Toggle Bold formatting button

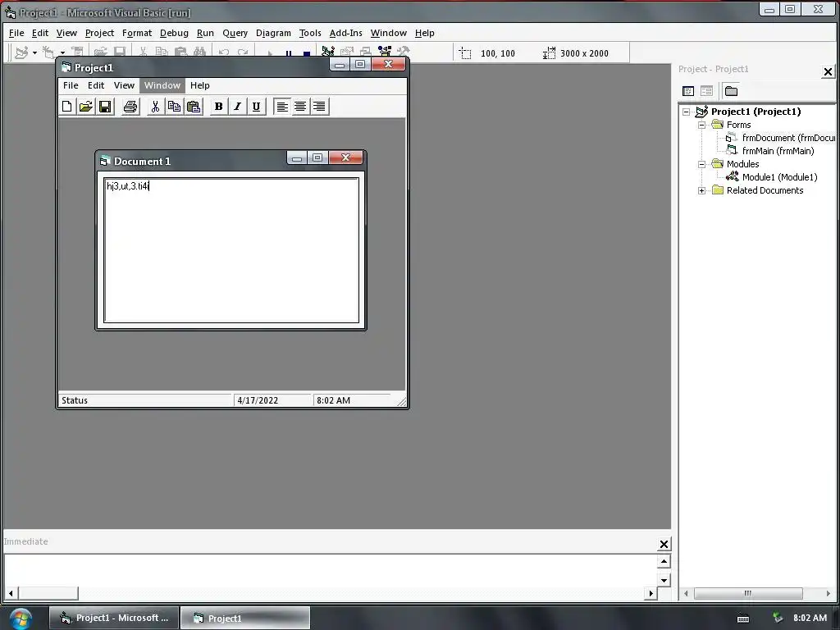(218, 107)
